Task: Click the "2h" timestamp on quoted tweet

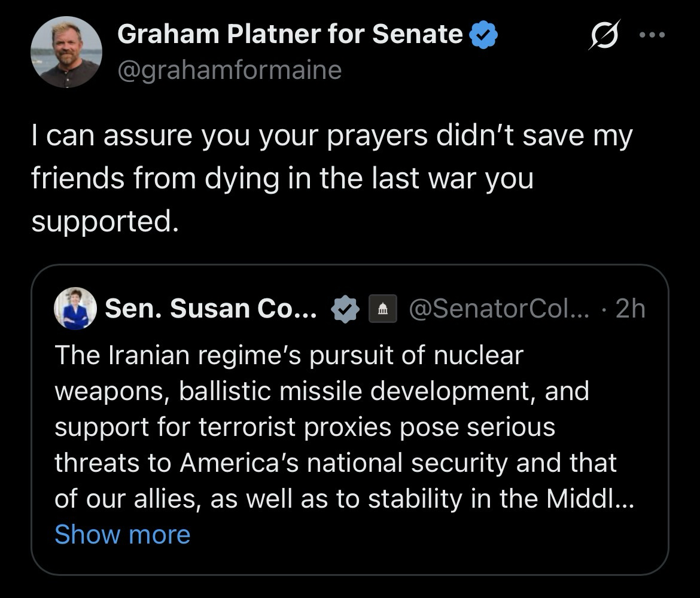Action: [630, 309]
